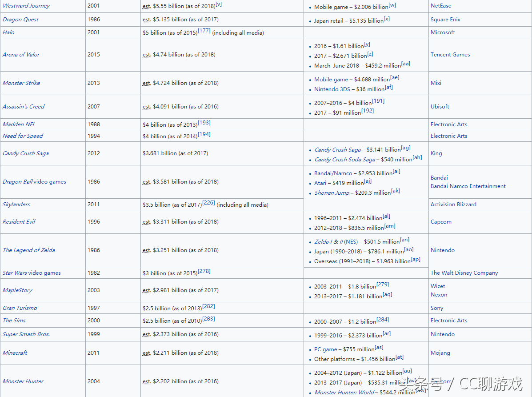Open the Minecraft franchise link

click(15, 353)
